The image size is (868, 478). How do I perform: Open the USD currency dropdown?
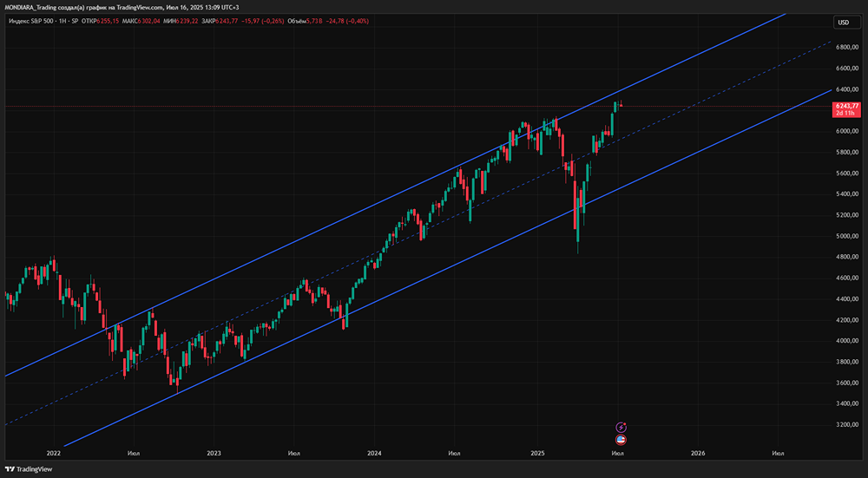click(843, 23)
